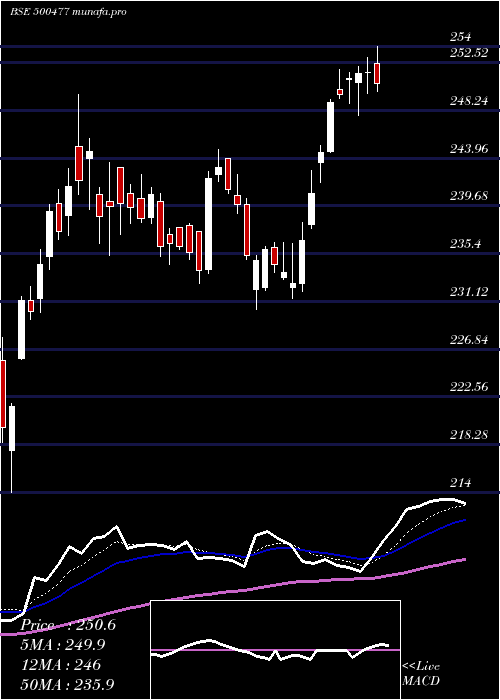Viewport: 500px width, 700px height.
Task: Select the 254 price axis label
Action: (x=461, y=37)
